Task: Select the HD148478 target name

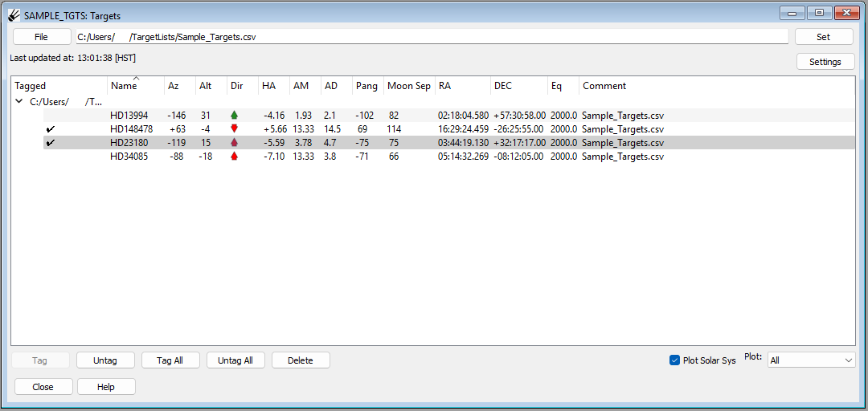Action: click(132, 129)
